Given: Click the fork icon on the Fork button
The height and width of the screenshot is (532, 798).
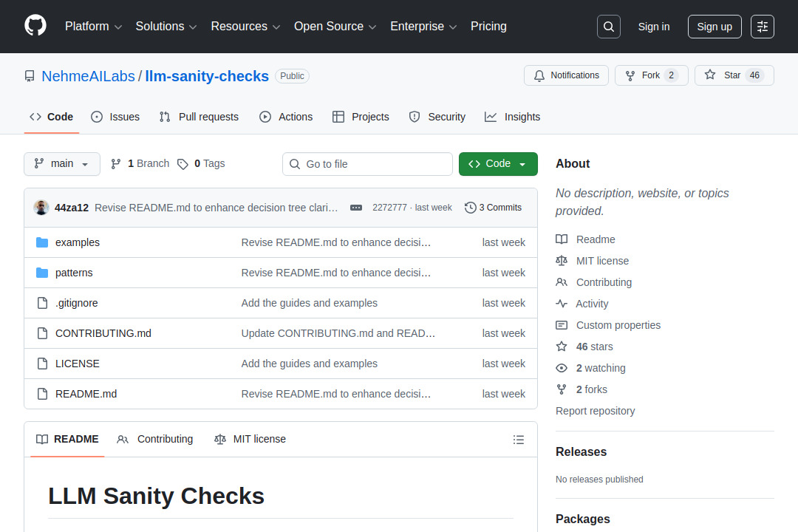Looking at the screenshot, I should 630,75.
